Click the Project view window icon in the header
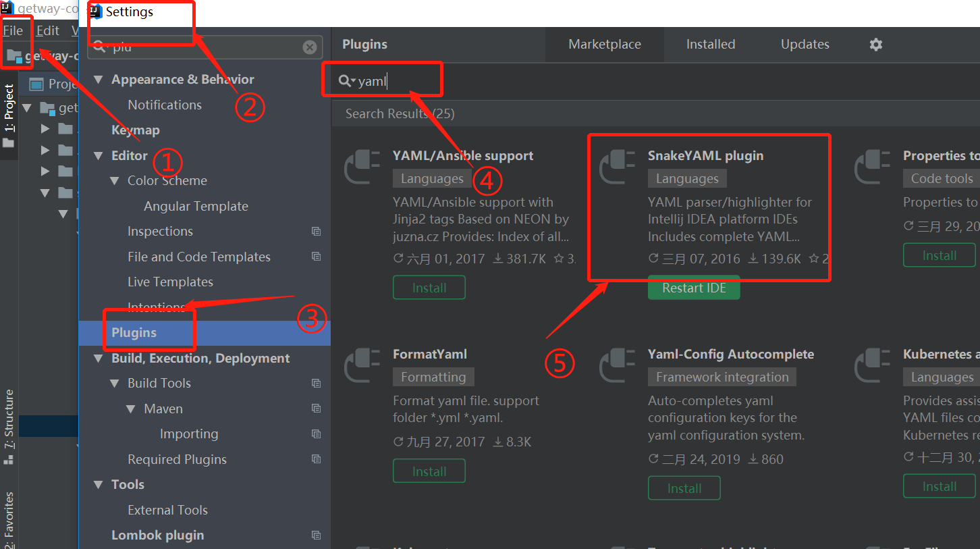 37,84
